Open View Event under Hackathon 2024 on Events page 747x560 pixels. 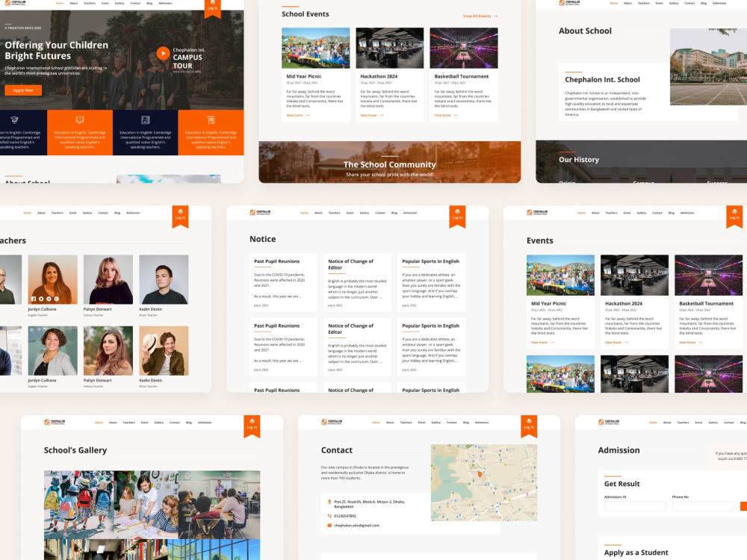[616, 343]
